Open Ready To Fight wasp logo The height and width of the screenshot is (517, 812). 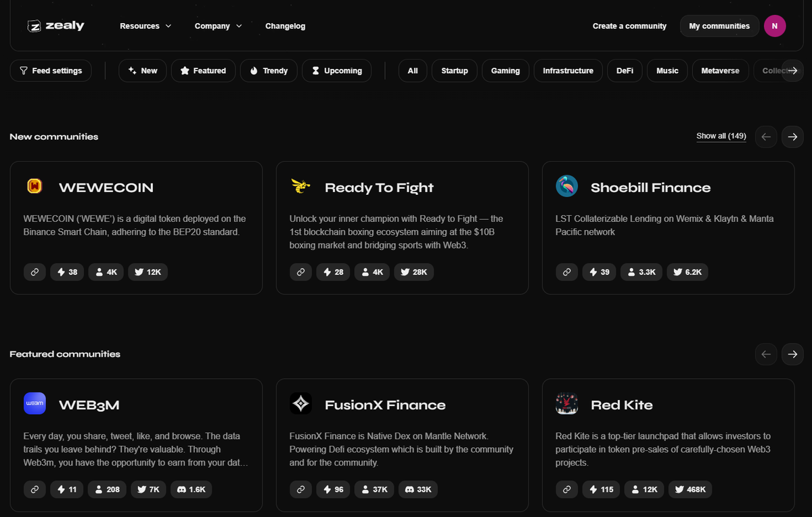[300, 186]
